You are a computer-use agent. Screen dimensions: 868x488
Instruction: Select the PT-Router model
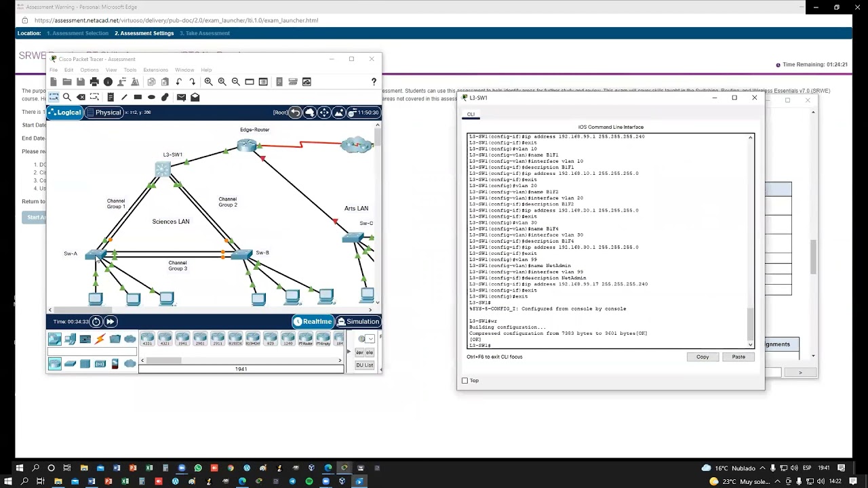(x=306, y=339)
